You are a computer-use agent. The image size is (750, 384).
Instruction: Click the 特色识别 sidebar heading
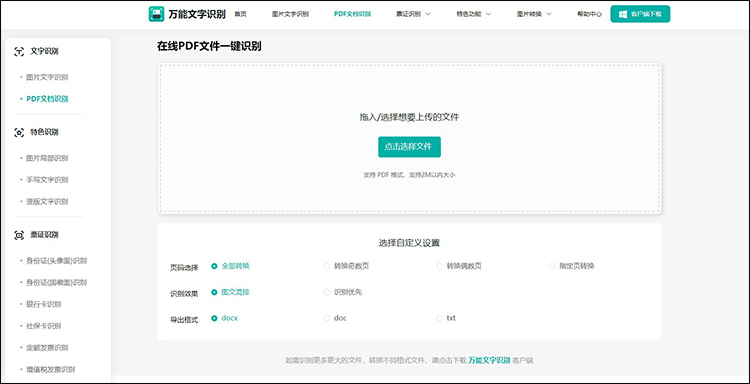tap(44, 132)
